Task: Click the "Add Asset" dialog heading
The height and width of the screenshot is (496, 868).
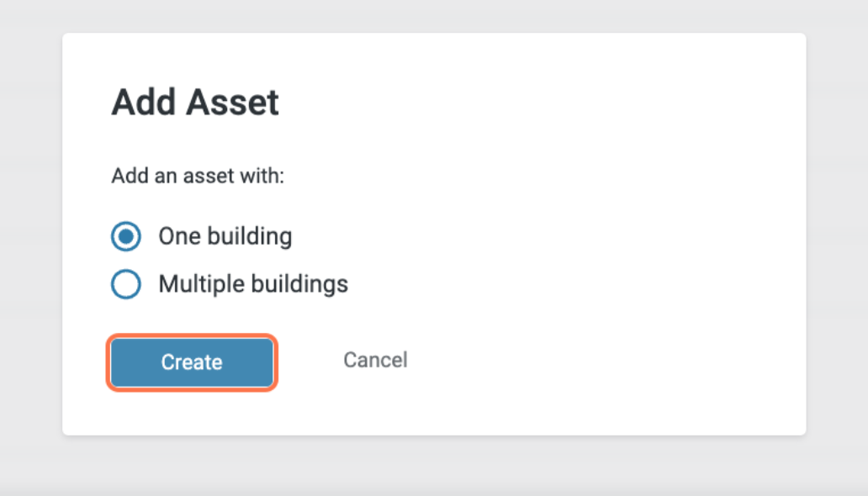Action: 195,103
